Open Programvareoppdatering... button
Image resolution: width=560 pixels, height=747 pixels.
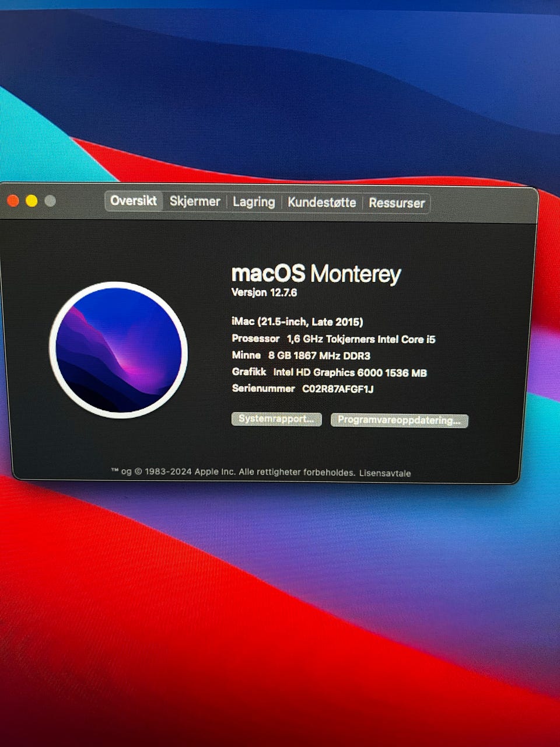400,420
